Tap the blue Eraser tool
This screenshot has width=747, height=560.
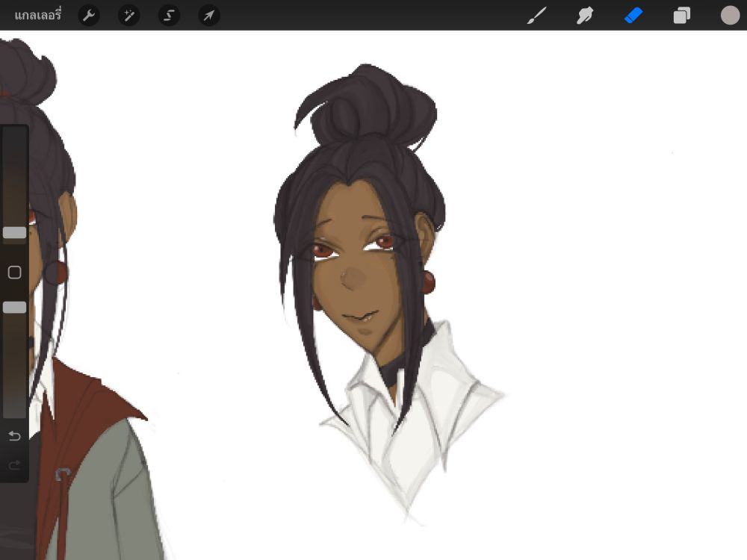[633, 16]
